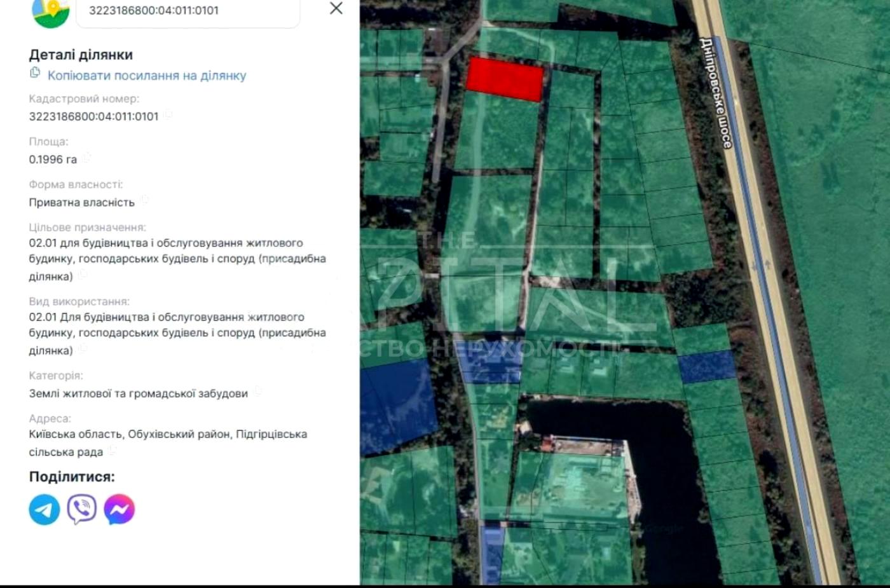Copy the 'Цільове призначення' text

(83, 275)
